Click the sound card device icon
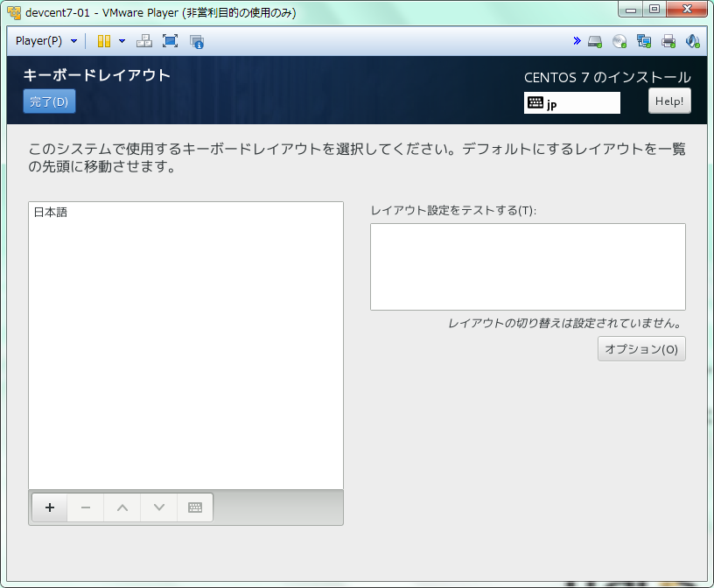This screenshot has height=588, width=714. [x=692, y=41]
